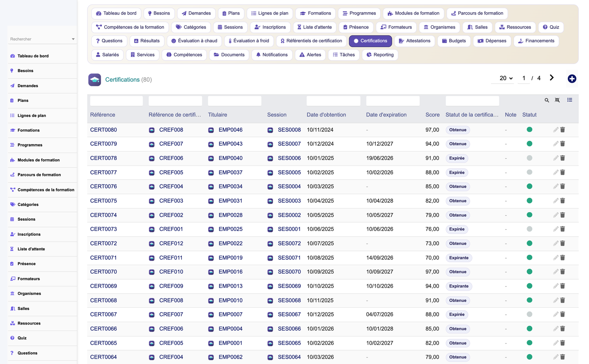Open the Référentiels de certification tab

(311, 41)
